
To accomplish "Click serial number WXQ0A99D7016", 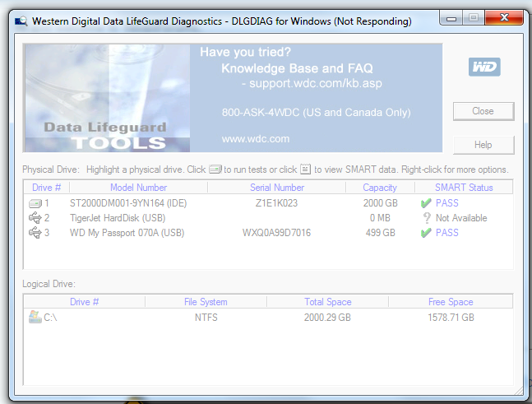I will pos(276,233).
